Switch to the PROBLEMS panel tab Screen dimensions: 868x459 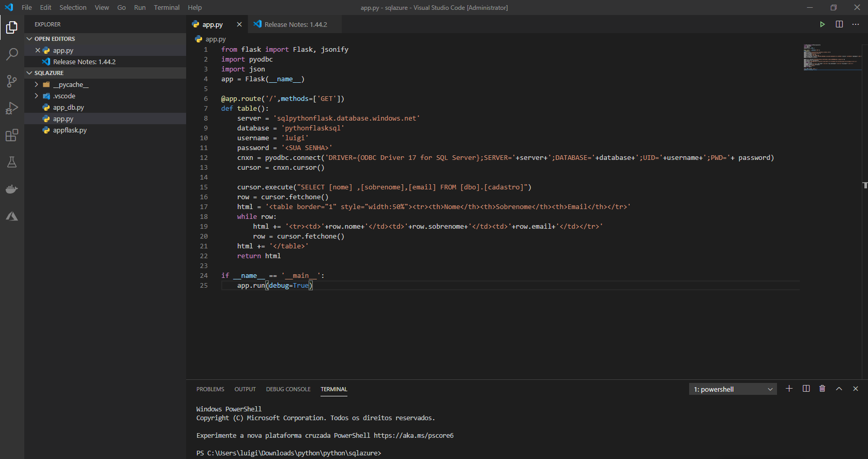(x=210, y=389)
